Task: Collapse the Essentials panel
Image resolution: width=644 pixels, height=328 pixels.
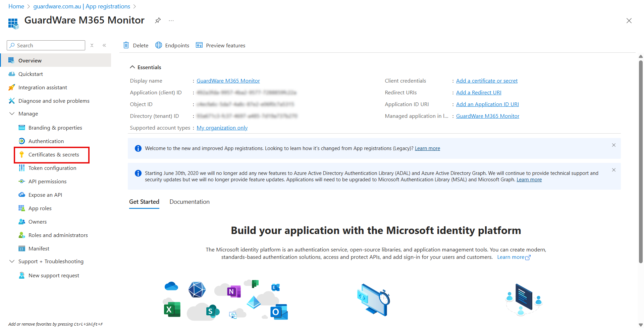Action: click(132, 67)
